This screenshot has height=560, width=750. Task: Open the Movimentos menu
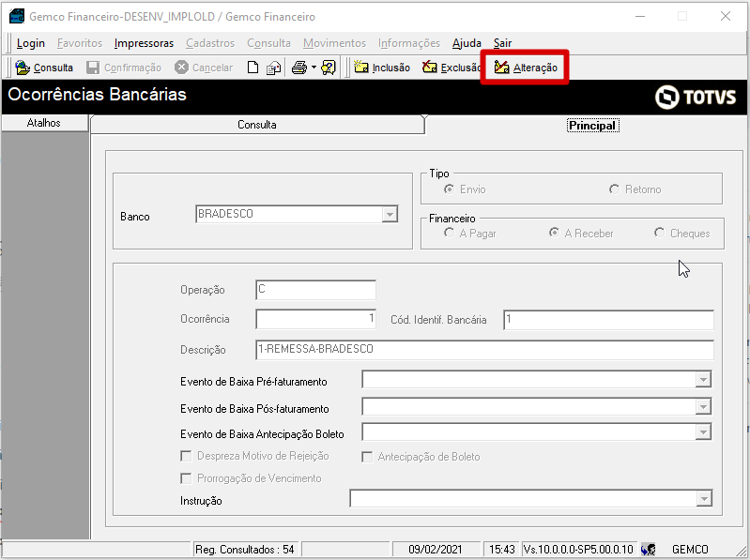point(334,43)
